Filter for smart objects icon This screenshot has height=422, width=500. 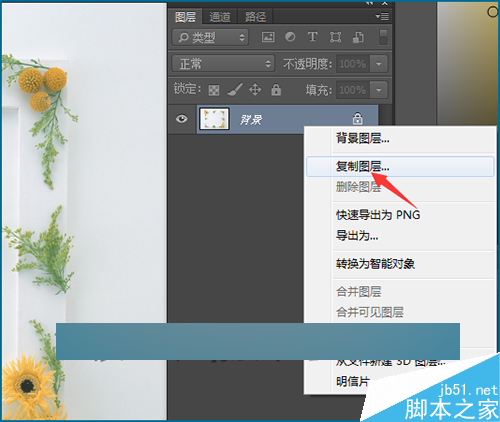pos(358,37)
